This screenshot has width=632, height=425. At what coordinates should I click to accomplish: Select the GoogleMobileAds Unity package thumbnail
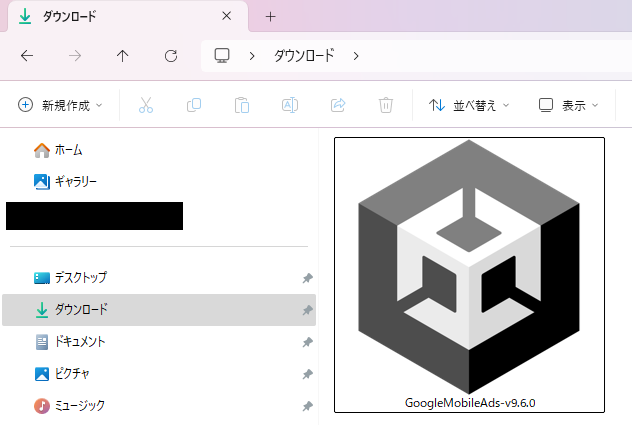coord(469,267)
